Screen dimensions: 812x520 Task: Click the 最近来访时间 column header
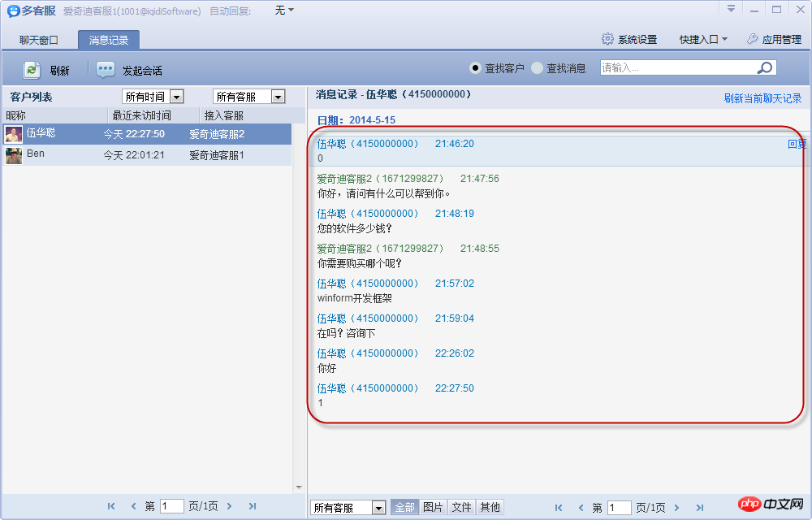click(142, 115)
